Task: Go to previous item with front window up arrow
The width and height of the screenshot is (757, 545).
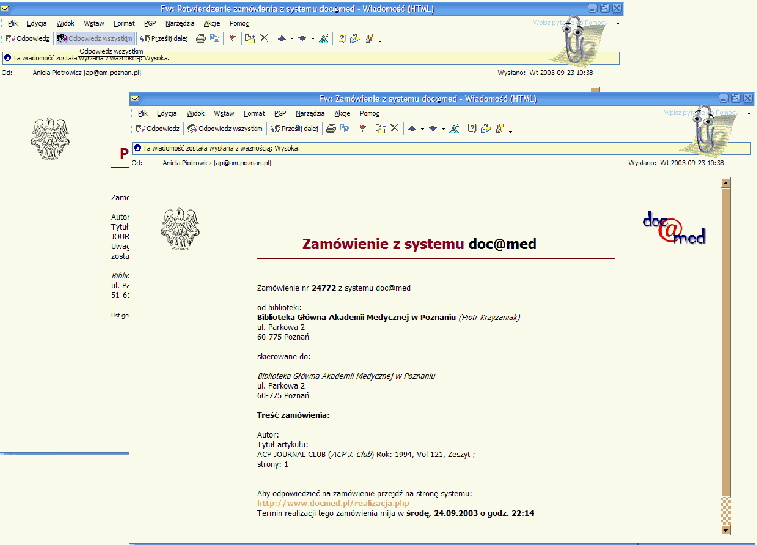Action: [411, 129]
